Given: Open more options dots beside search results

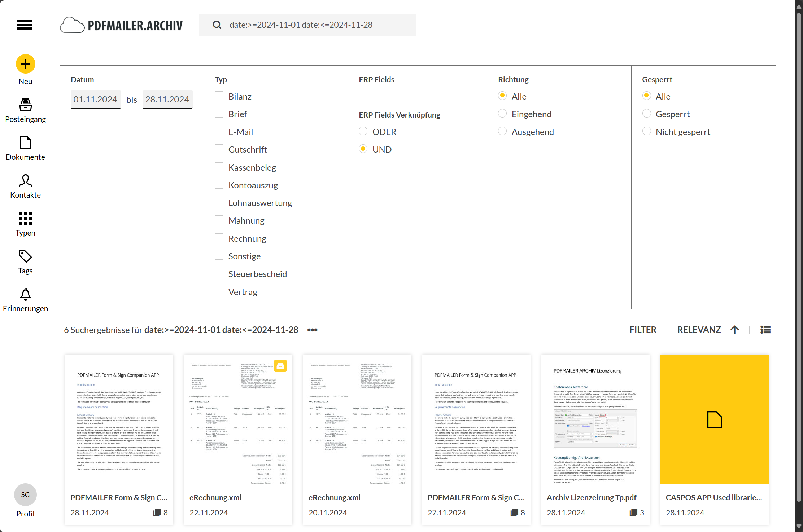Looking at the screenshot, I should [x=313, y=330].
